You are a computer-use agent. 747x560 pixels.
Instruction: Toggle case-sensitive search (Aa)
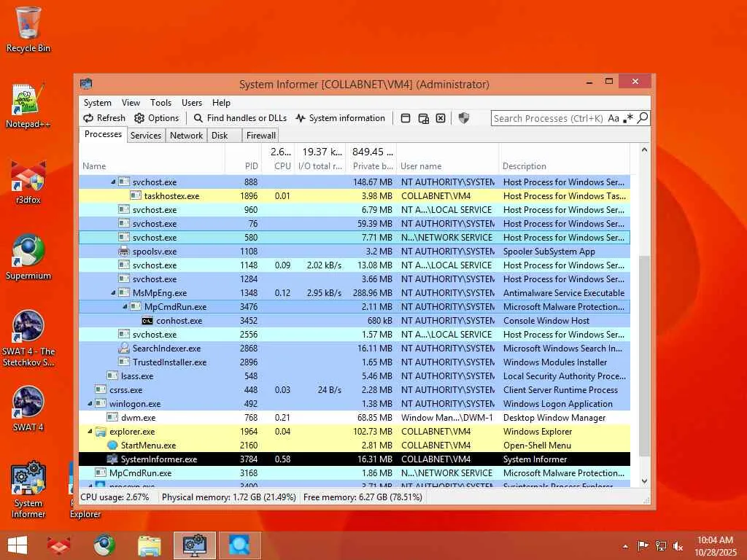click(614, 118)
